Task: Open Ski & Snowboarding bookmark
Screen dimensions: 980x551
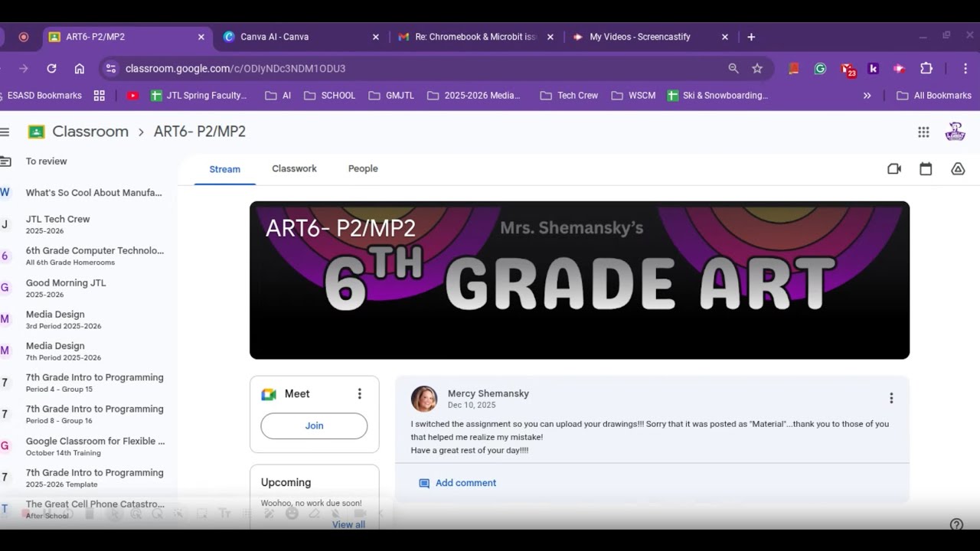Action: [x=718, y=96]
